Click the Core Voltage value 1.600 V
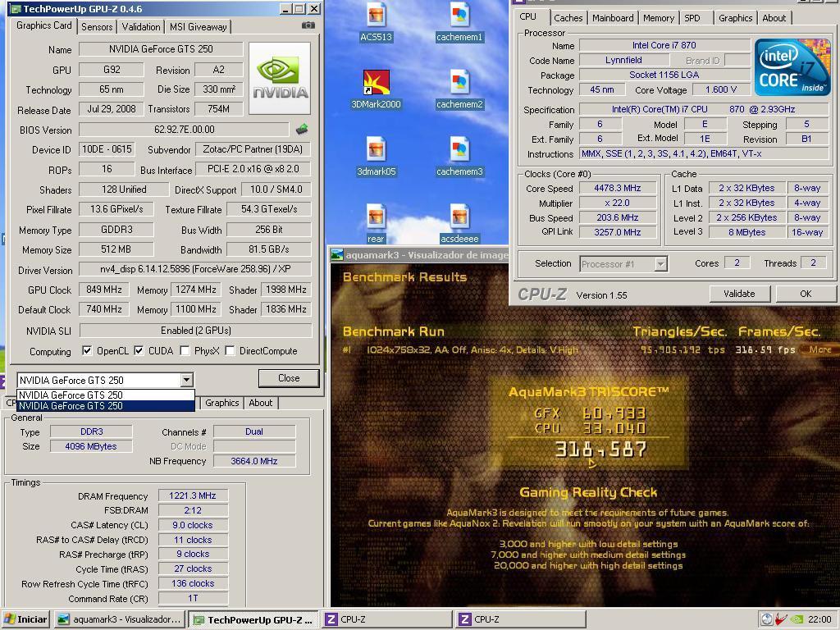Screen dimensions: 840x630 point(721,89)
